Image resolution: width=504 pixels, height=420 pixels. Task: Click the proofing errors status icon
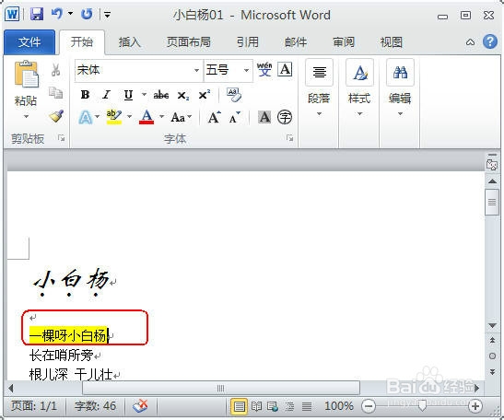140,406
